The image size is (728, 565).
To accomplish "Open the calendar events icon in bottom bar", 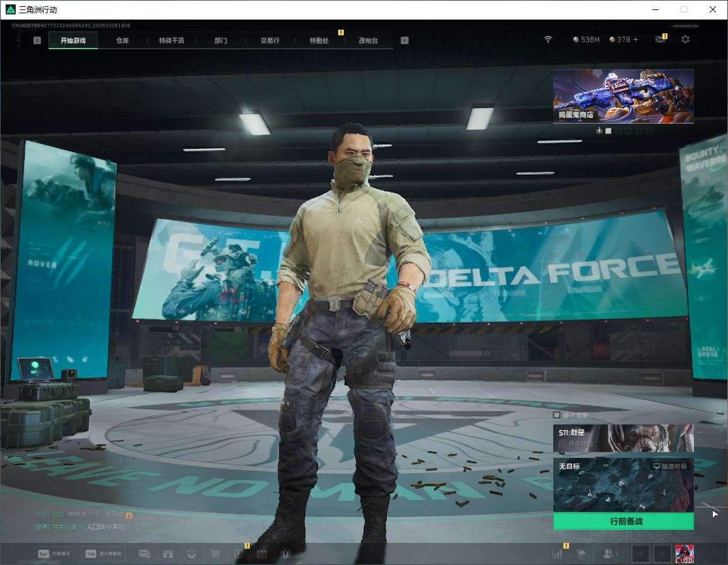I will click(262, 554).
